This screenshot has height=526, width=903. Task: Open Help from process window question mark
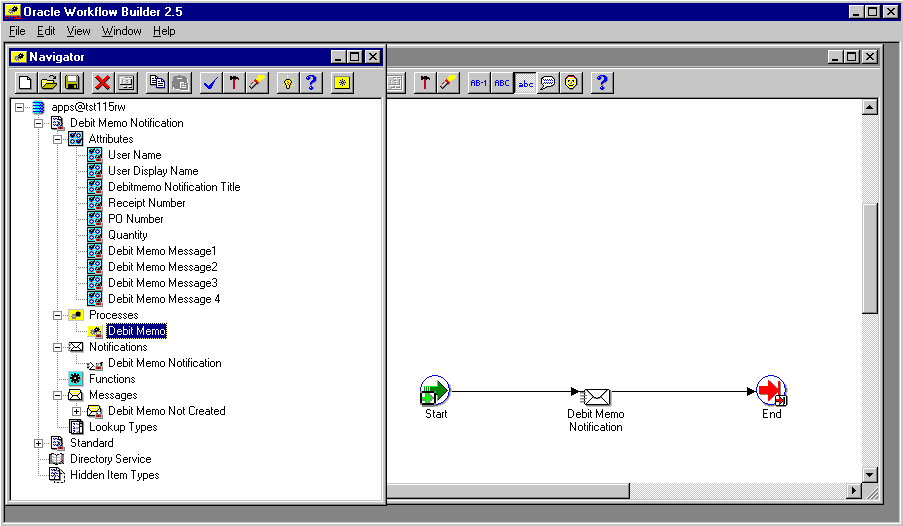point(602,83)
